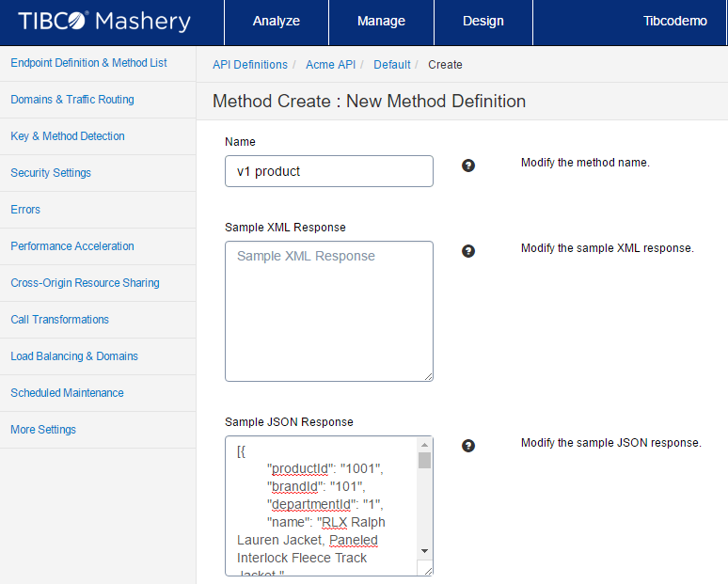The image size is (728, 584).
Task: Select the Default breadcrumb link
Action: (391, 65)
